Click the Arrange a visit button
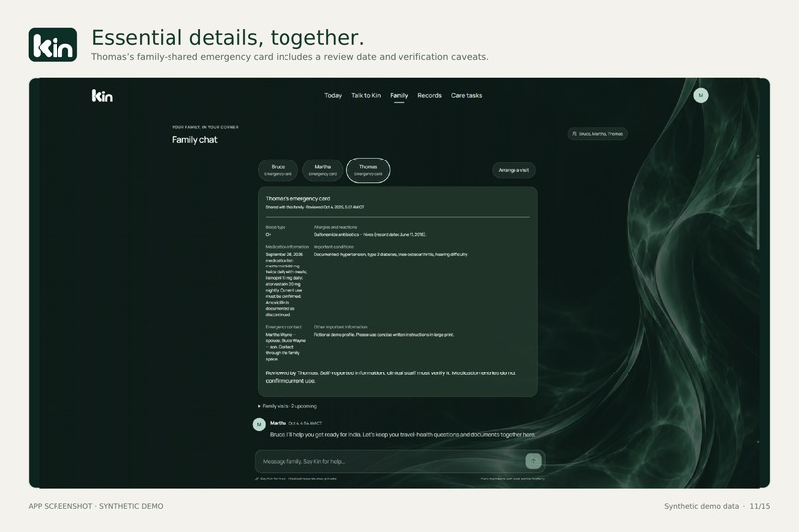 tap(514, 170)
